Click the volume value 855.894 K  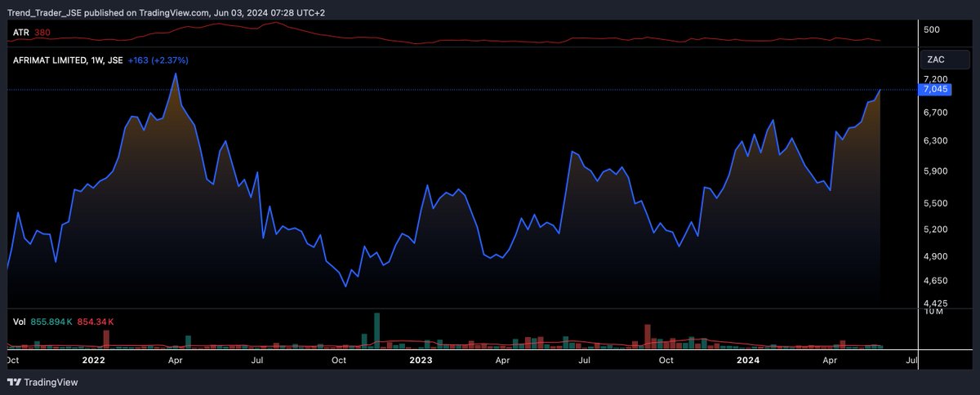[51, 322]
